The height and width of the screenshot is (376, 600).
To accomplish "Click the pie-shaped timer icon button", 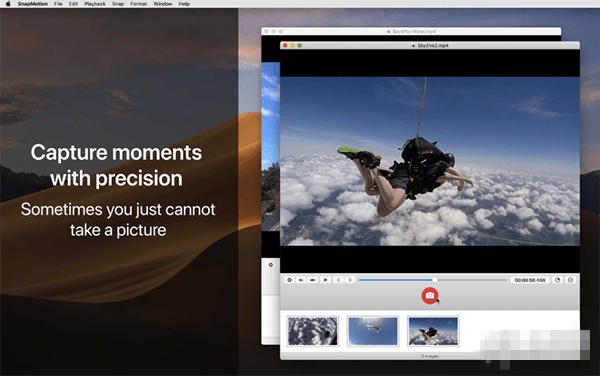I will coord(558,280).
